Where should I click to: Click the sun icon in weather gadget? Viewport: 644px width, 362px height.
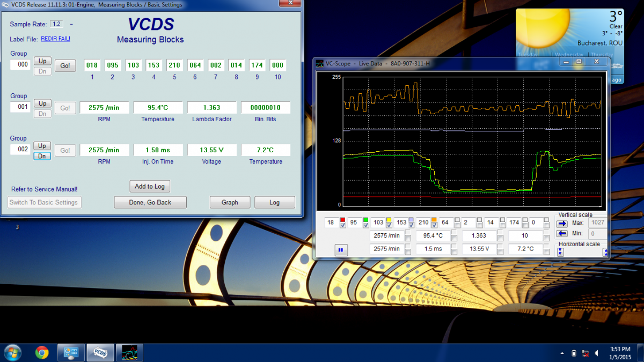coord(543,29)
